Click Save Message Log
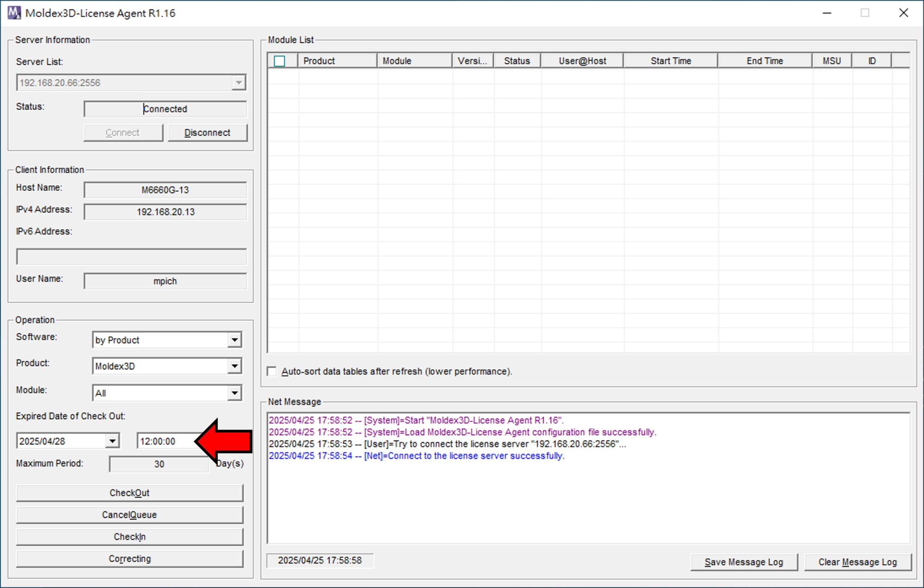 (744, 562)
